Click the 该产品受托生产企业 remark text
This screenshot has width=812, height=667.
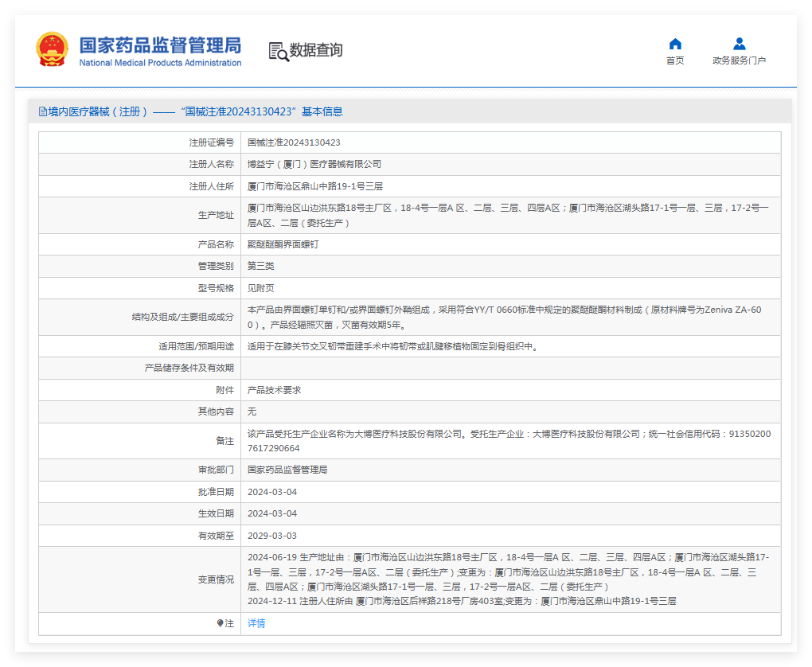click(x=509, y=441)
